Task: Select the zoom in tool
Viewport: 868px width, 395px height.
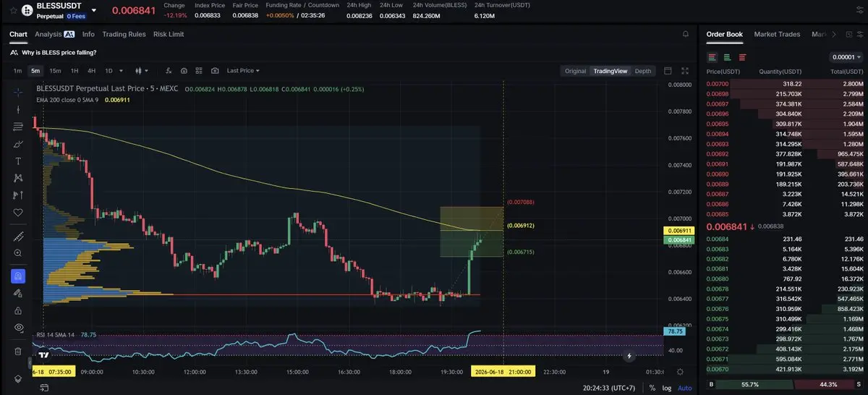Action: coord(18,253)
